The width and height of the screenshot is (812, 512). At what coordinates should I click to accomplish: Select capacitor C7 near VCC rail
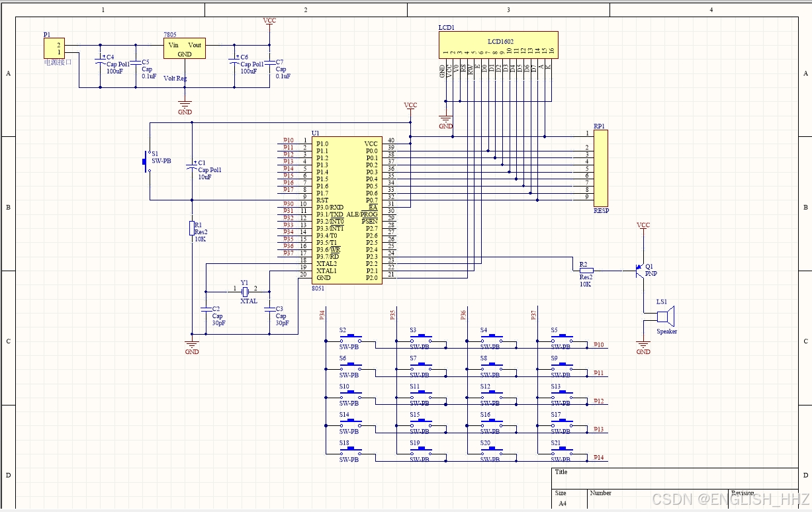(x=270, y=62)
